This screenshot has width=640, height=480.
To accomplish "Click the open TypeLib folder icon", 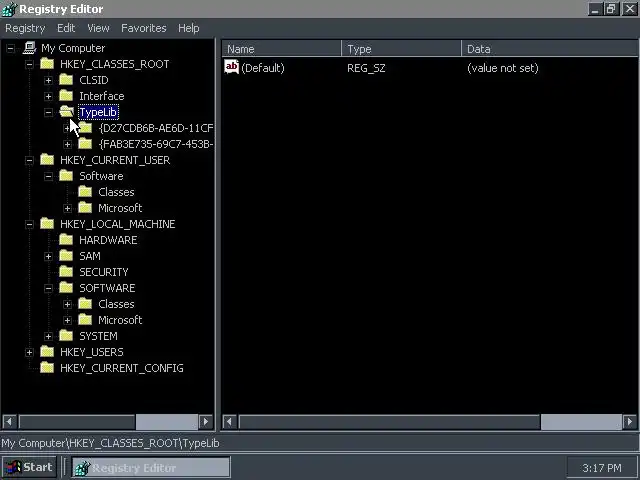I will point(66,112).
